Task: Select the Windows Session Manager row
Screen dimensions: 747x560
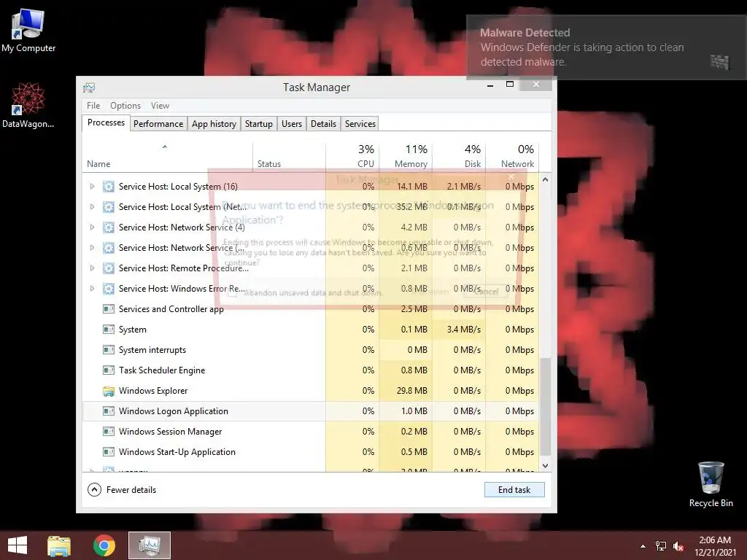Action: pyautogui.click(x=311, y=432)
